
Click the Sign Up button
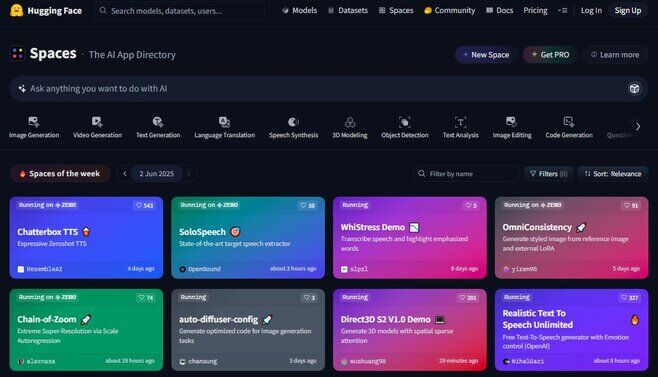(628, 10)
